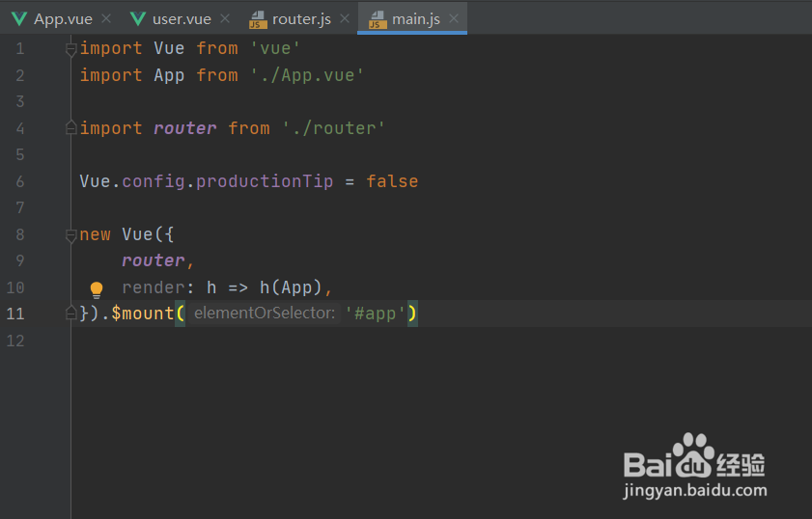Close the router.js tab
This screenshot has height=519, width=812.
[345, 18]
